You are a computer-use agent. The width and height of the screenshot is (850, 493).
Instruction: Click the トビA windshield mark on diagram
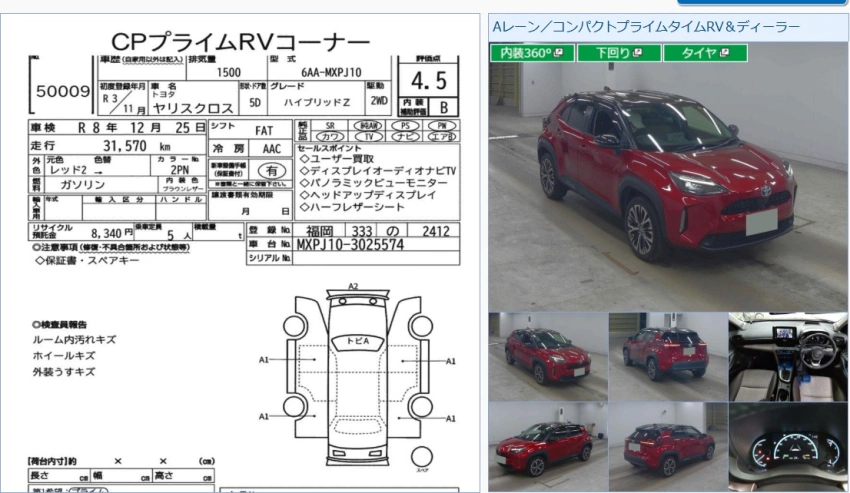[x=358, y=341]
